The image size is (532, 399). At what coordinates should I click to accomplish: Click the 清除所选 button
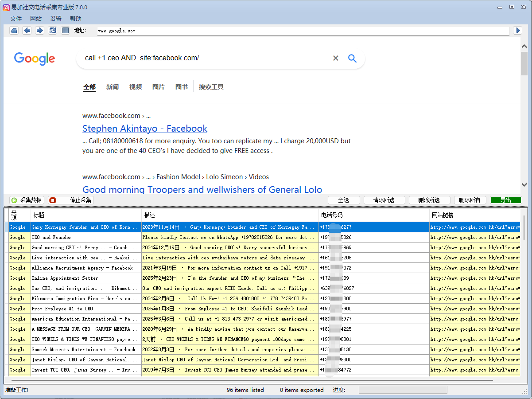(384, 200)
